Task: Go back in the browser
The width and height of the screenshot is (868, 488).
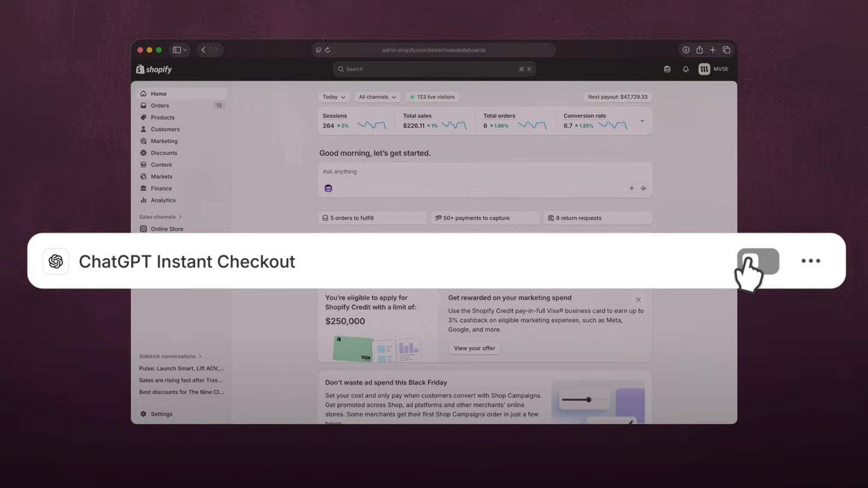Action: point(203,50)
